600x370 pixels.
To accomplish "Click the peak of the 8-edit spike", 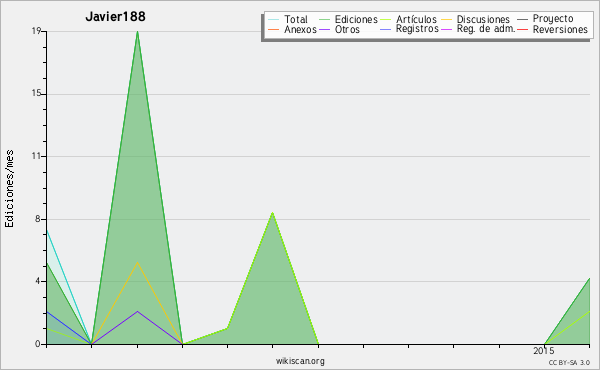I will tap(272, 213).
